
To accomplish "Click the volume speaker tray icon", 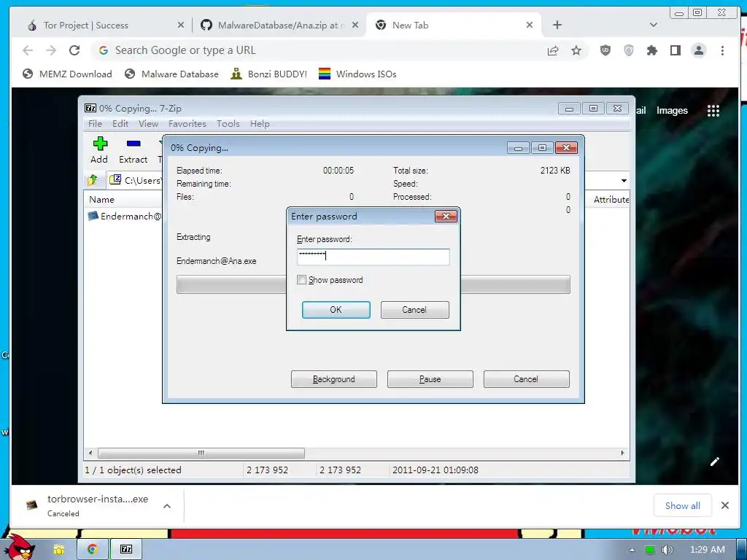I will (667, 550).
